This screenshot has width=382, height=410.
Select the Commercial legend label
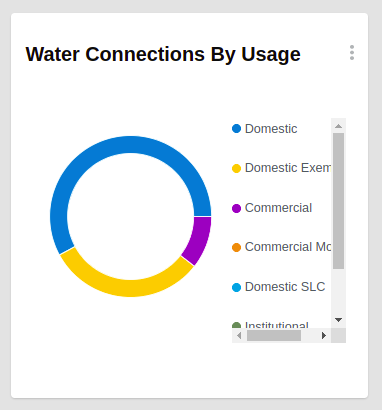tap(278, 208)
